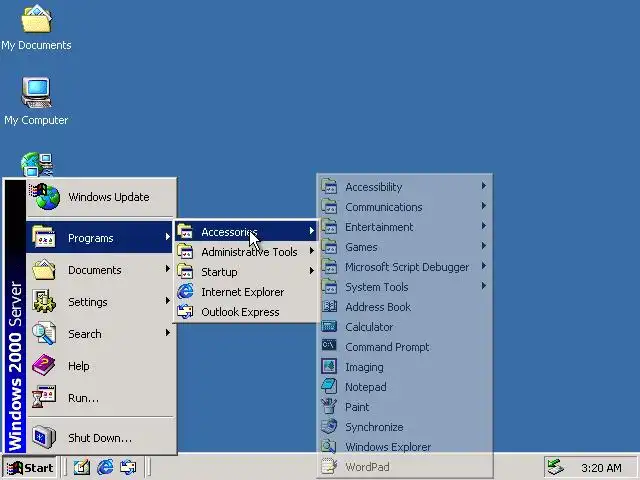
Task: Click the Address Book icon
Action: point(329,306)
